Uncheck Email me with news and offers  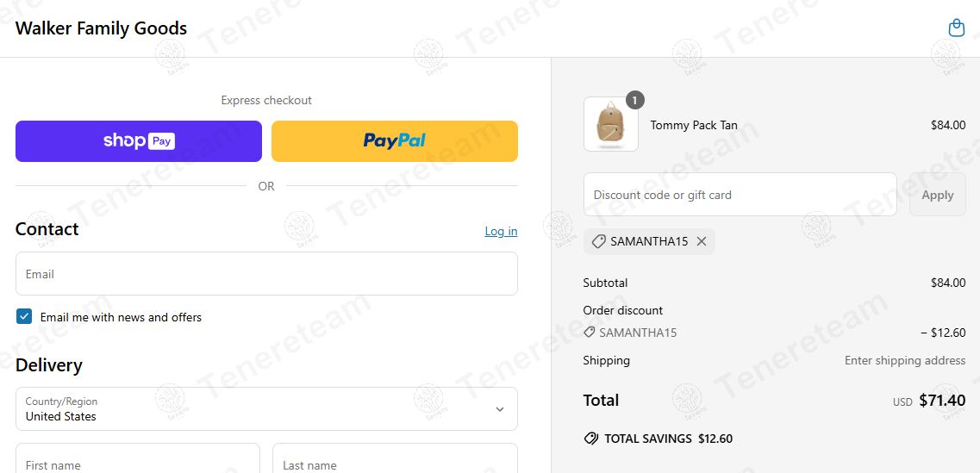pos(24,317)
